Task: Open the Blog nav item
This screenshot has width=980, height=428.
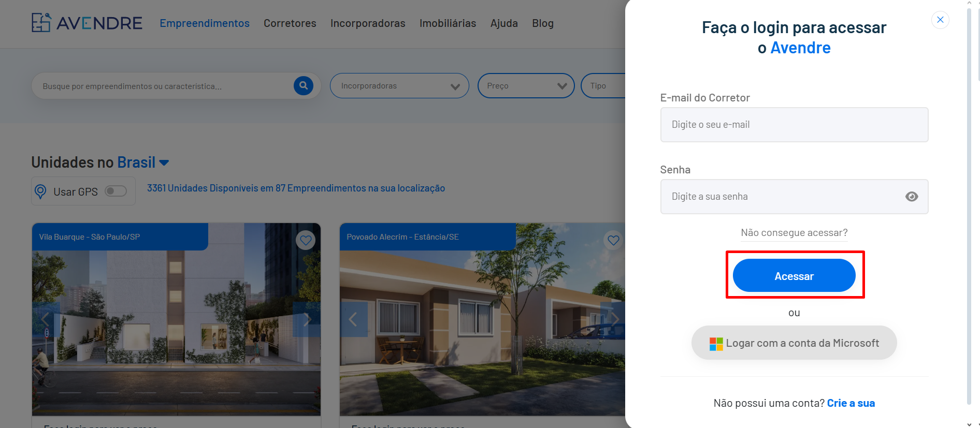Action: [x=543, y=23]
